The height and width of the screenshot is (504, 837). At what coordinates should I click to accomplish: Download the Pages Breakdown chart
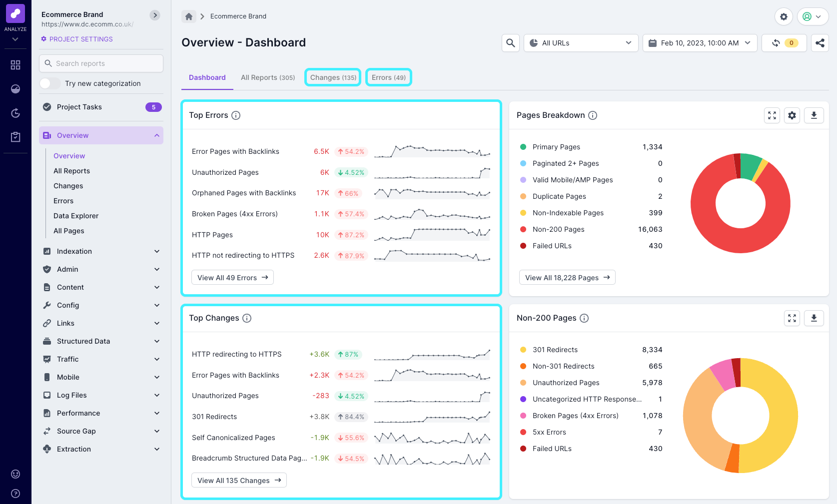click(814, 115)
